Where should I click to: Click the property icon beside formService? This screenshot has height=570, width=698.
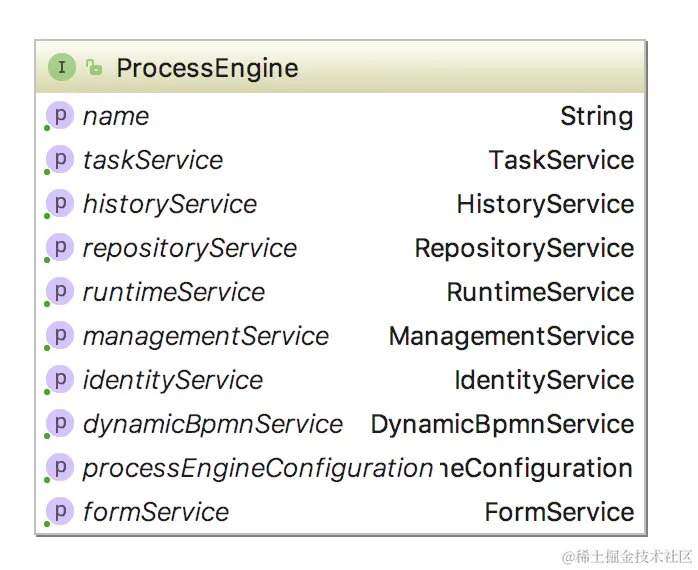(60, 512)
